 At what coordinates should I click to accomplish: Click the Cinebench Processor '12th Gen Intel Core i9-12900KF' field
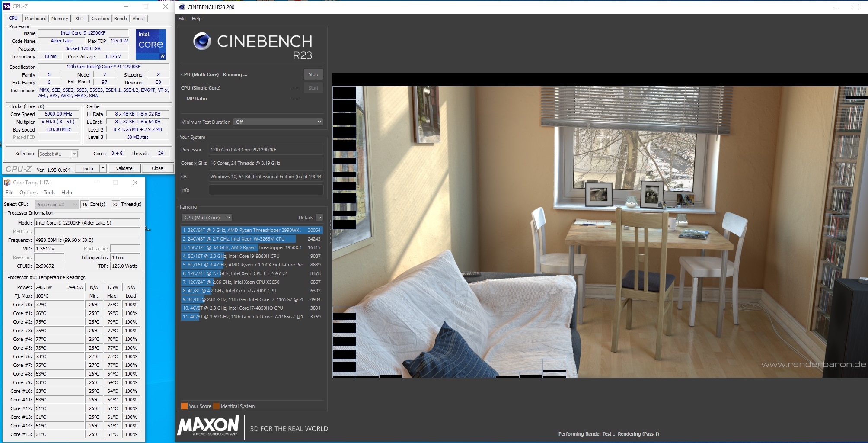point(266,150)
